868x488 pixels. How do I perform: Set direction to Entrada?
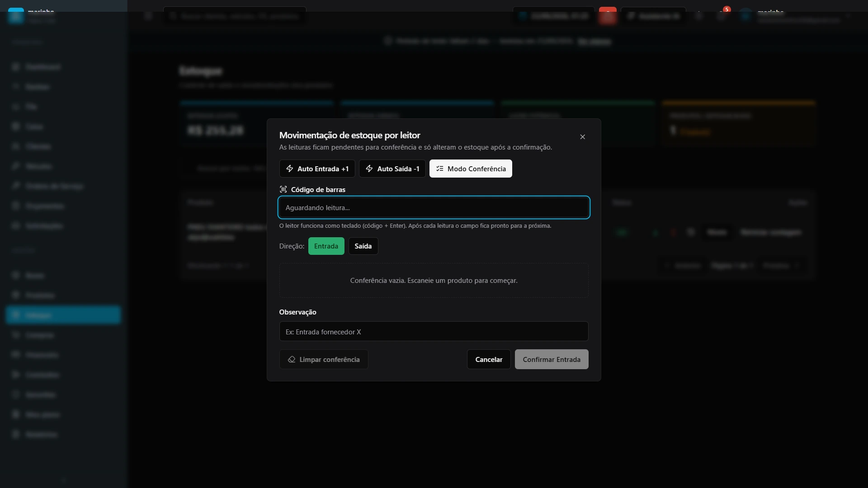click(x=326, y=246)
